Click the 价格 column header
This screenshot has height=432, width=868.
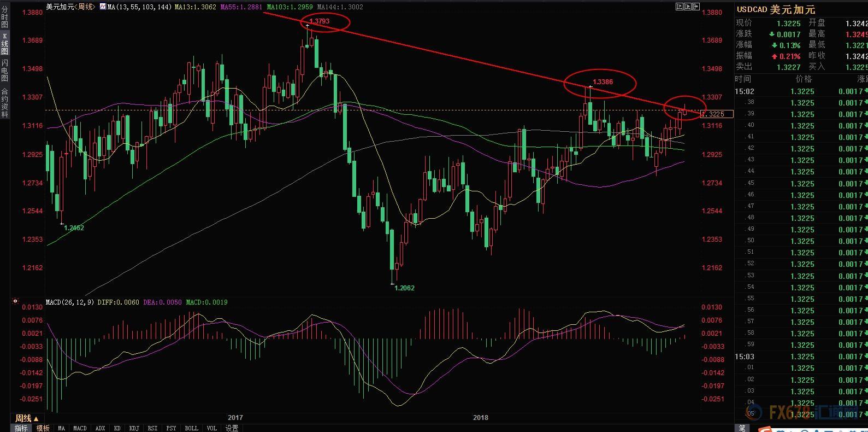(804, 79)
